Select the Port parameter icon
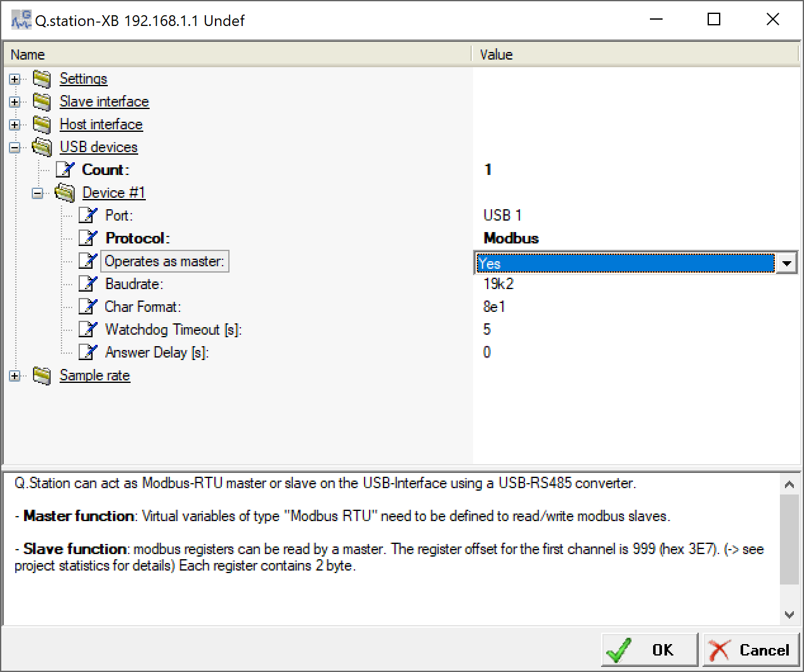Viewport: 804px width, 672px height. point(88,215)
